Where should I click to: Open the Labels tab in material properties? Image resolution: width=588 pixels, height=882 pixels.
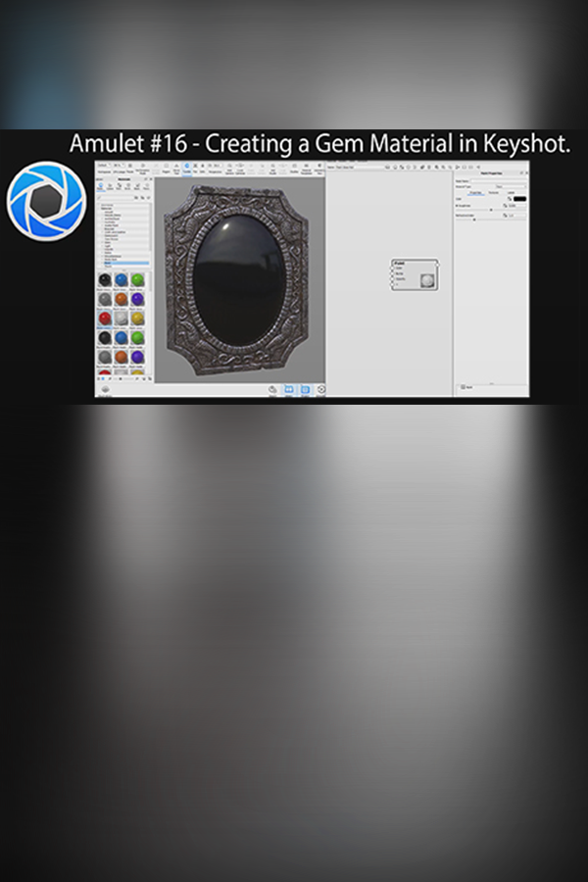(508, 193)
